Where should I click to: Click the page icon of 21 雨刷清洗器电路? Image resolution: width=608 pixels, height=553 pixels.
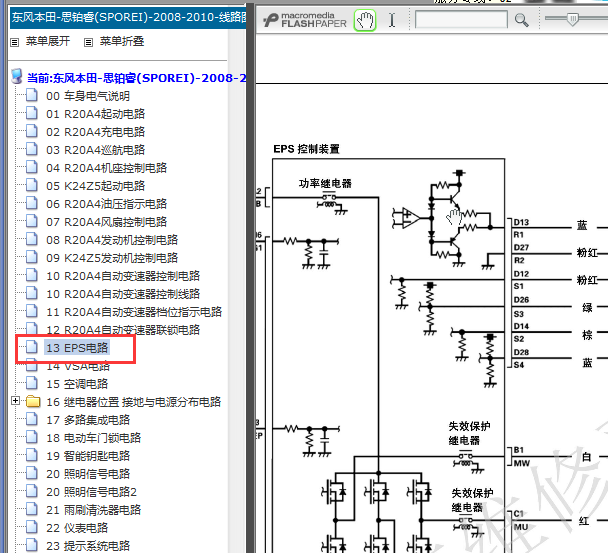point(32,509)
